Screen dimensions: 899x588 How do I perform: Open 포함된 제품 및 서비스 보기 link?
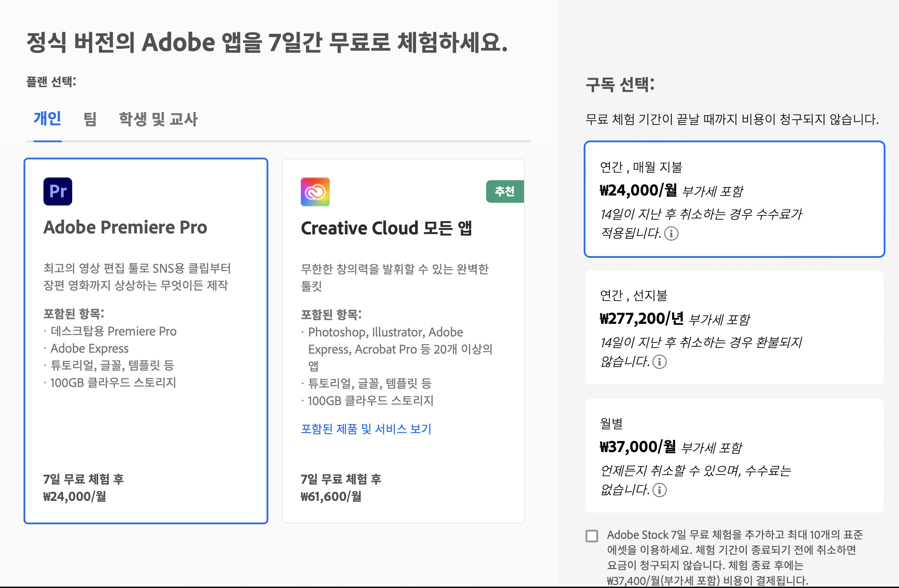click(366, 429)
